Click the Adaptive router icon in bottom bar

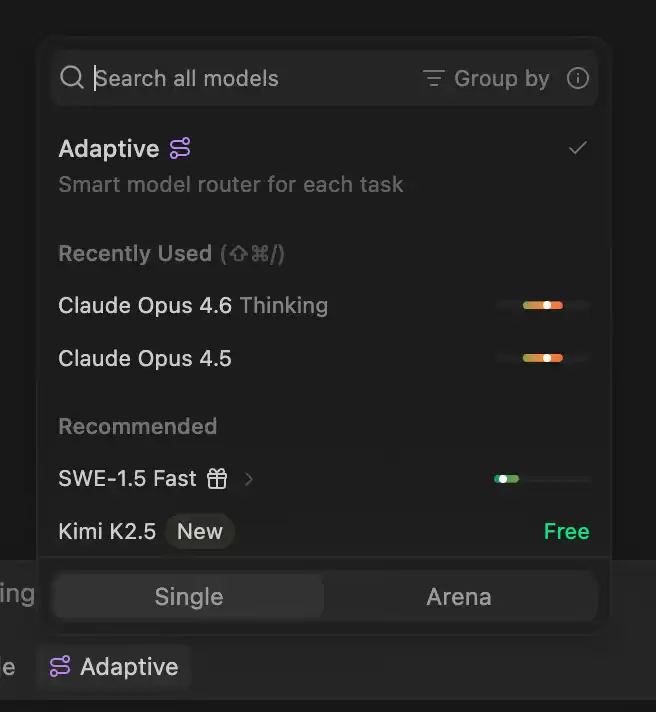coord(60,666)
